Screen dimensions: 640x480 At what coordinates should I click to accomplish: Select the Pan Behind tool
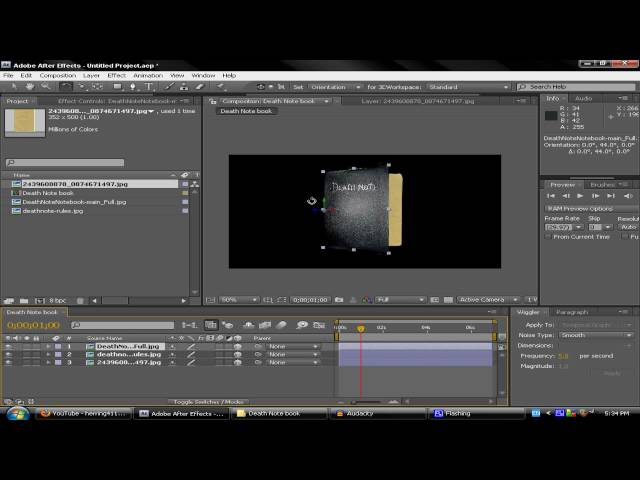[x=98, y=87]
